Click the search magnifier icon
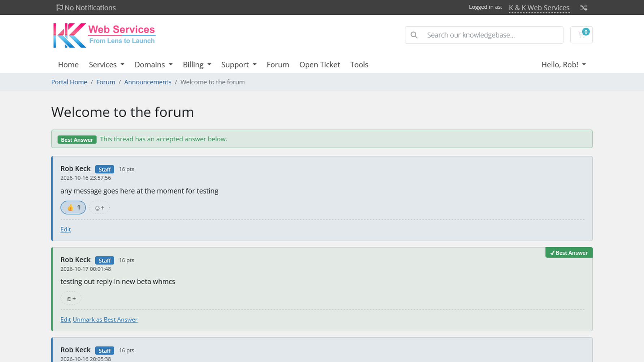The width and height of the screenshot is (644, 362). (x=414, y=35)
